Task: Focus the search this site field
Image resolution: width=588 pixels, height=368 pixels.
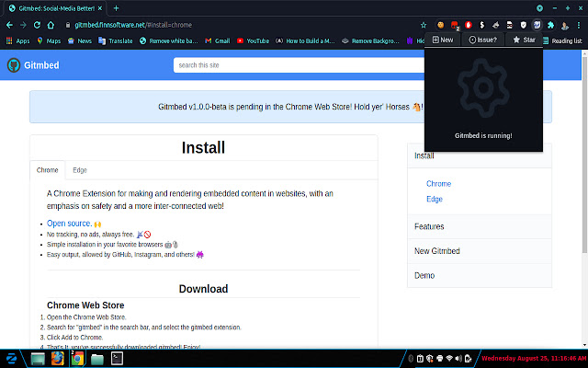Action: [299, 65]
